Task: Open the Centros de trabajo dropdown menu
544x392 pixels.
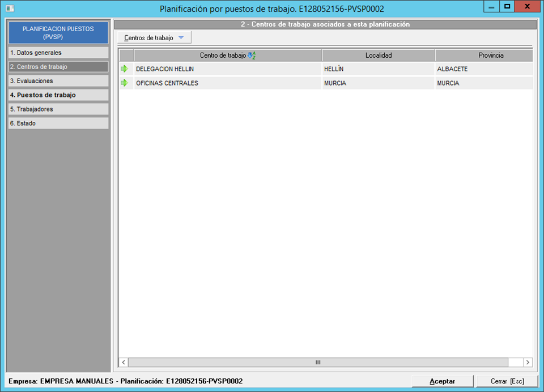Action: click(154, 38)
